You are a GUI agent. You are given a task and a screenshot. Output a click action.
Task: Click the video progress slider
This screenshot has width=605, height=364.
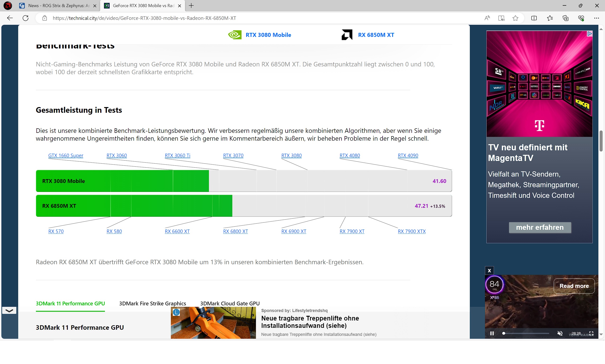tap(526, 333)
